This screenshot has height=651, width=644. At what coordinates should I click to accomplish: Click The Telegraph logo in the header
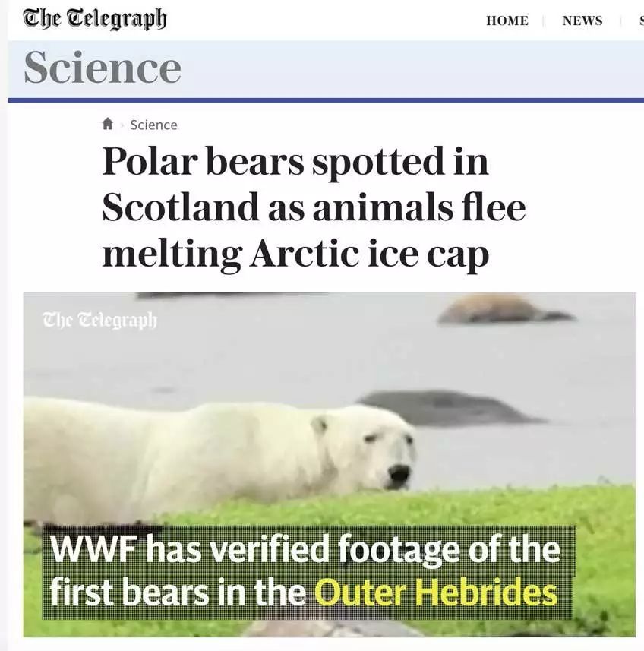click(x=95, y=19)
